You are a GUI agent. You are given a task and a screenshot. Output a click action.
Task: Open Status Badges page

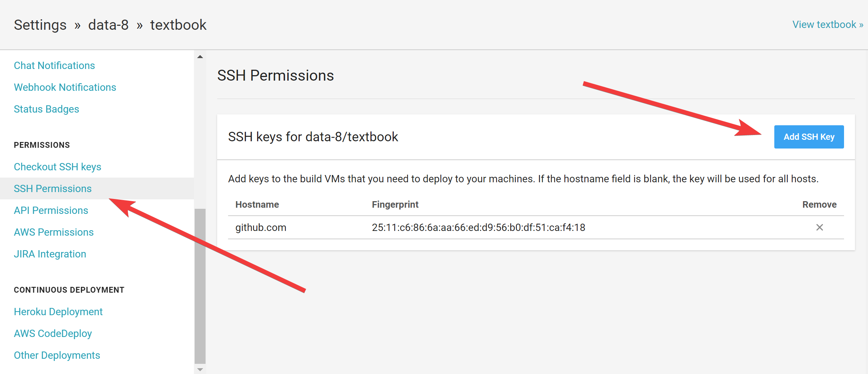pyautogui.click(x=46, y=109)
